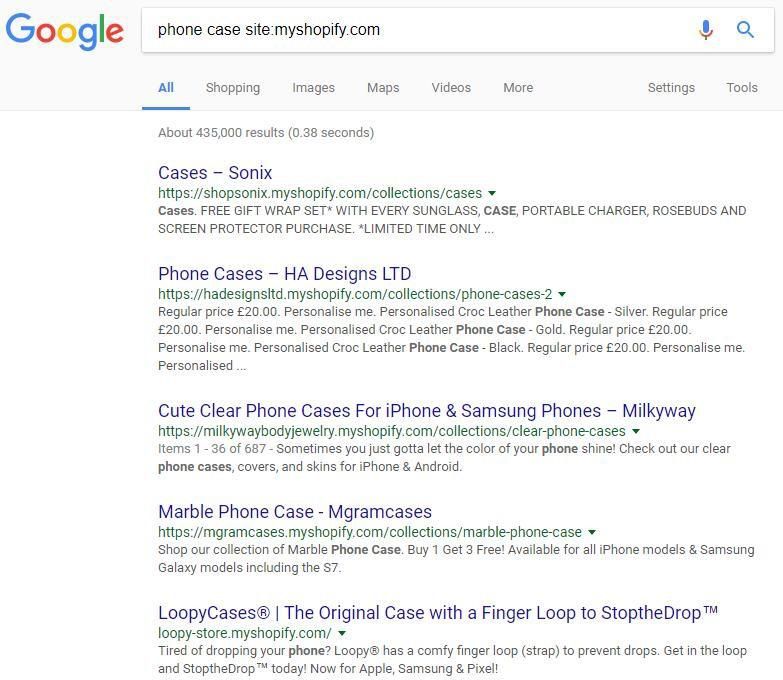The height and width of the screenshot is (680, 783).
Task: Open the Videos tab
Action: (x=451, y=88)
